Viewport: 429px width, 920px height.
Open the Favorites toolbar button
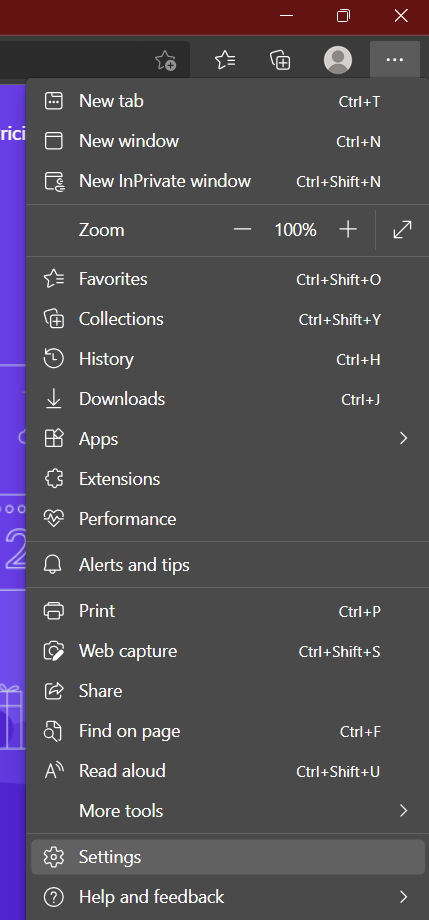pos(225,60)
